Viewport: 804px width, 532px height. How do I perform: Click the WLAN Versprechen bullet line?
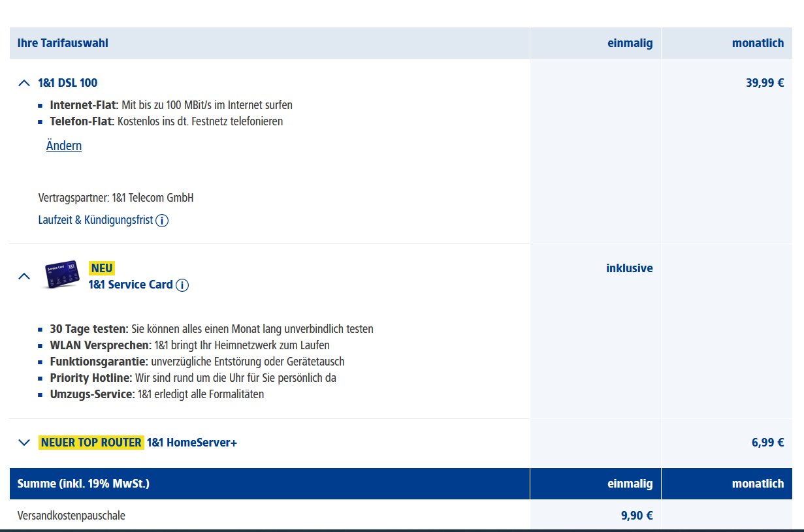click(190, 345)
